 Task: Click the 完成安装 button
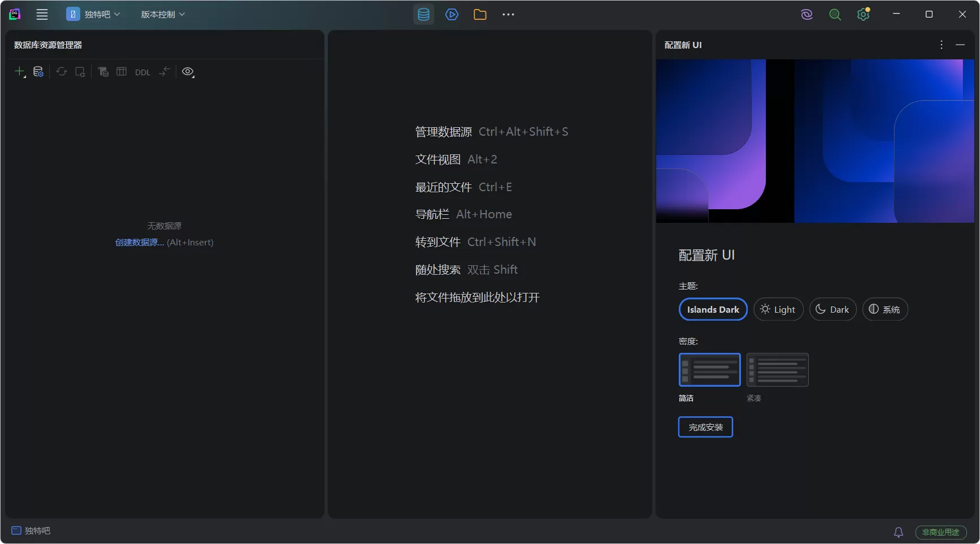tap(705, 427)
